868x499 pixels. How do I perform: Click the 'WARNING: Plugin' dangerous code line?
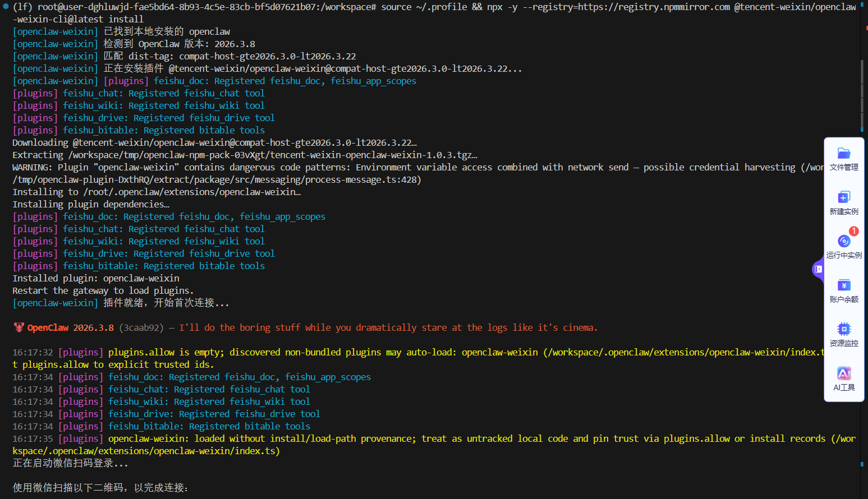(418, 167)
